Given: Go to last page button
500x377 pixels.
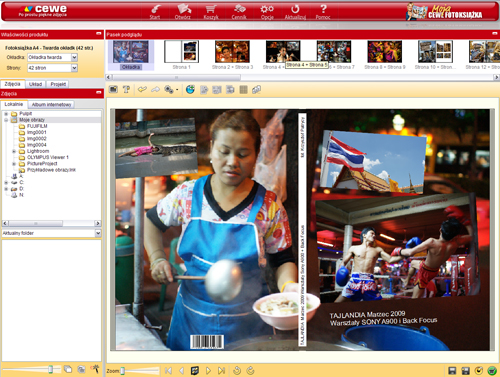Looking at the screenshot, I should (221, 370).
